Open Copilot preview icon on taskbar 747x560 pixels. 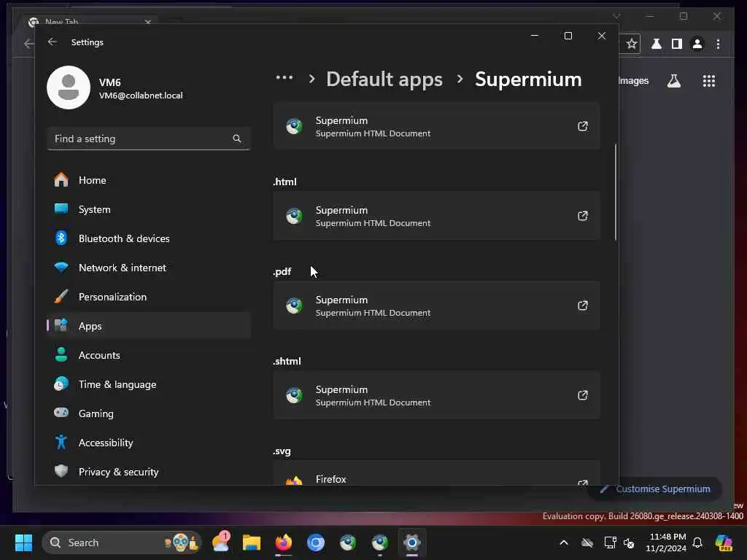(724, 542)
